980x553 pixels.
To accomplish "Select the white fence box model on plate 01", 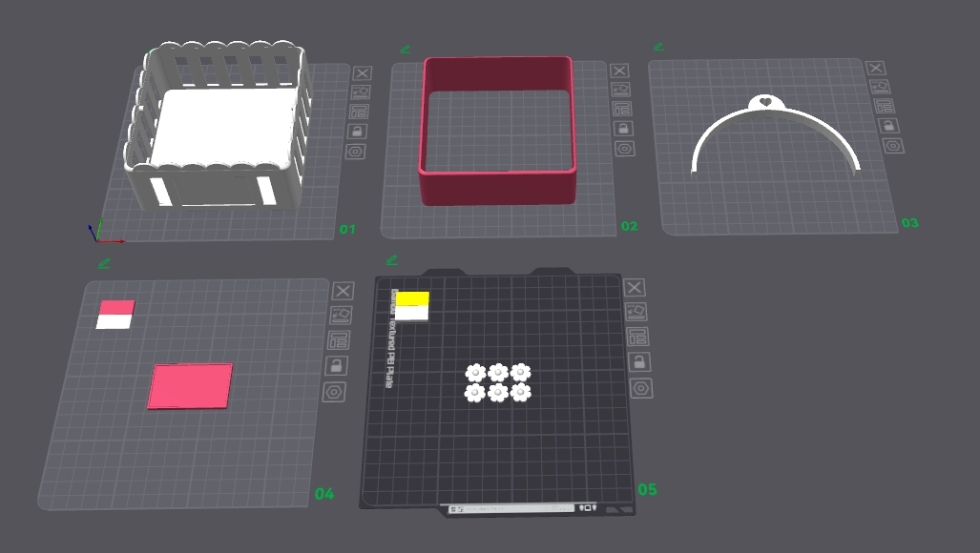I will tap(218, 125).
